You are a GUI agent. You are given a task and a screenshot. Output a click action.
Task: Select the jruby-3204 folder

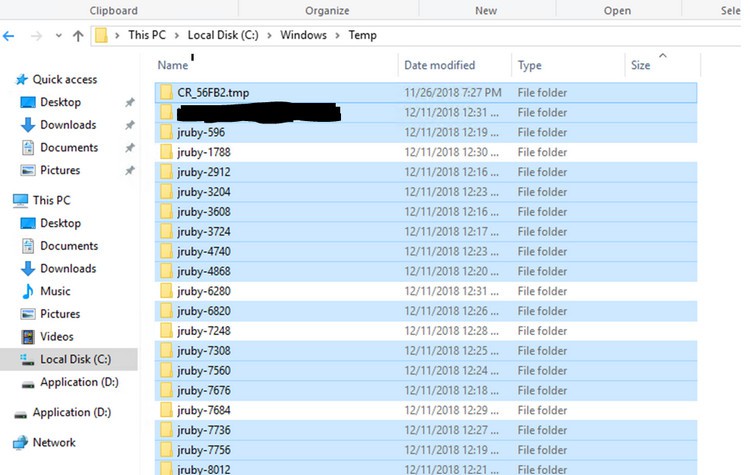pos(426,192)
